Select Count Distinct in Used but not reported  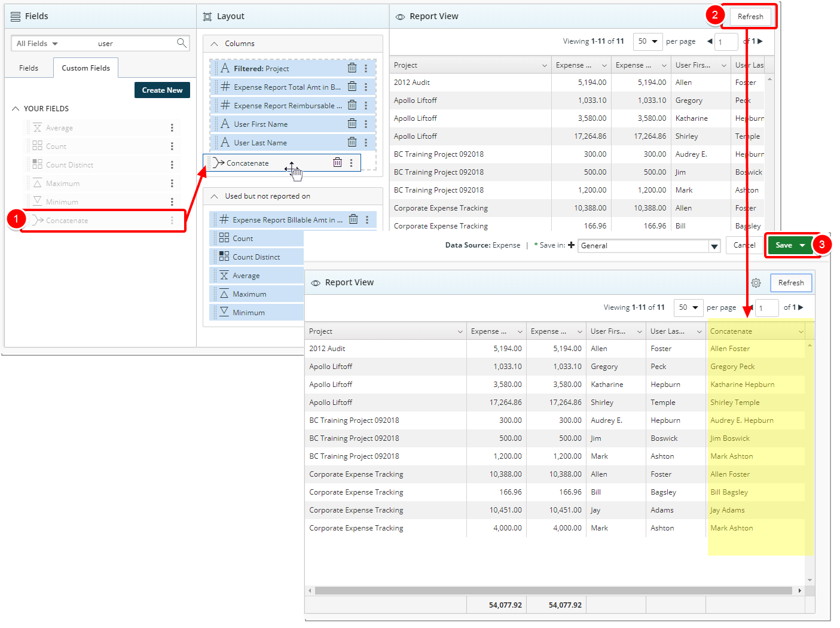pyautogui.click(x=256, y=257)
